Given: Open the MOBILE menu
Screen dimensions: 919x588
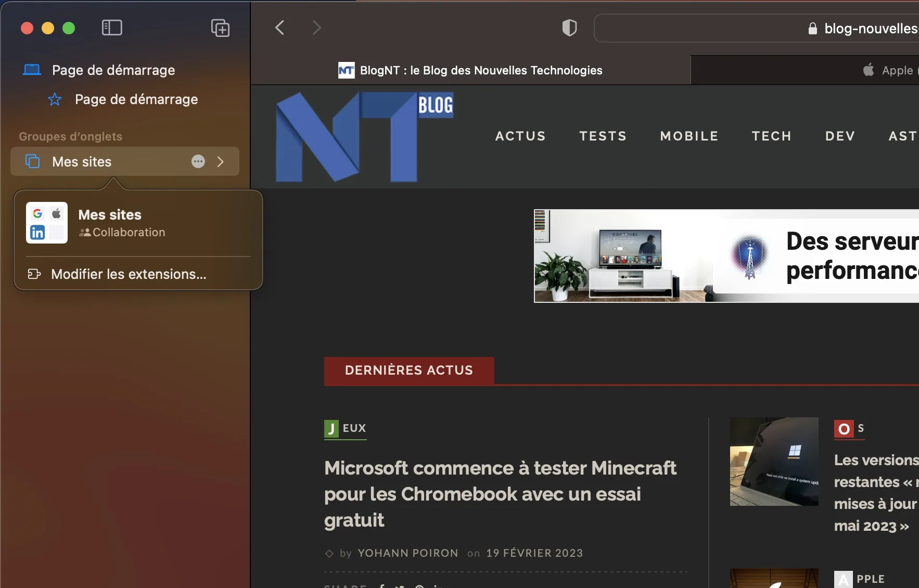Looking at the screenshot, I should 689,136.
